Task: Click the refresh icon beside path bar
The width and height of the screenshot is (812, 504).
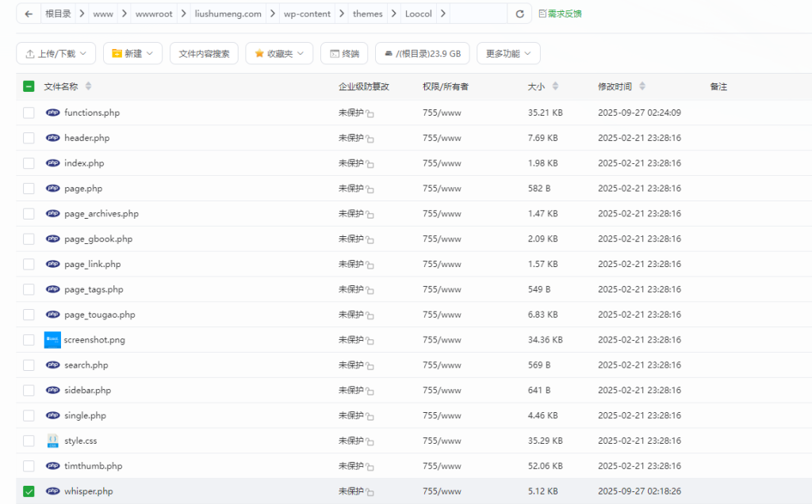Action: [x=519, y=13]
